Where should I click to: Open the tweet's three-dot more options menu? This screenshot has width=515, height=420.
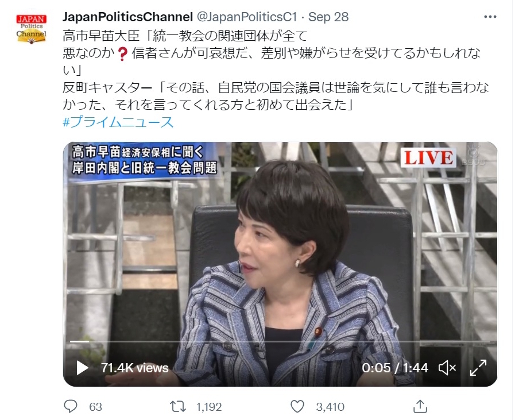click(490, 17)
